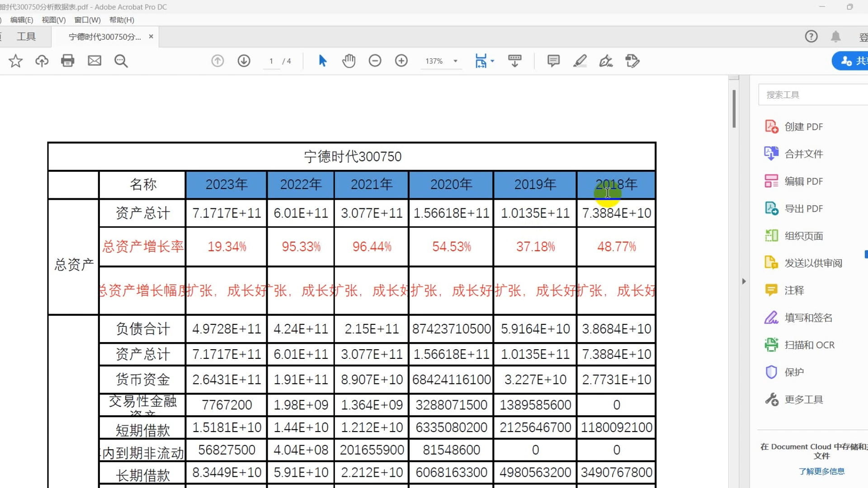
Task: Print the document using the printer icon
Action: coord(68,61)
